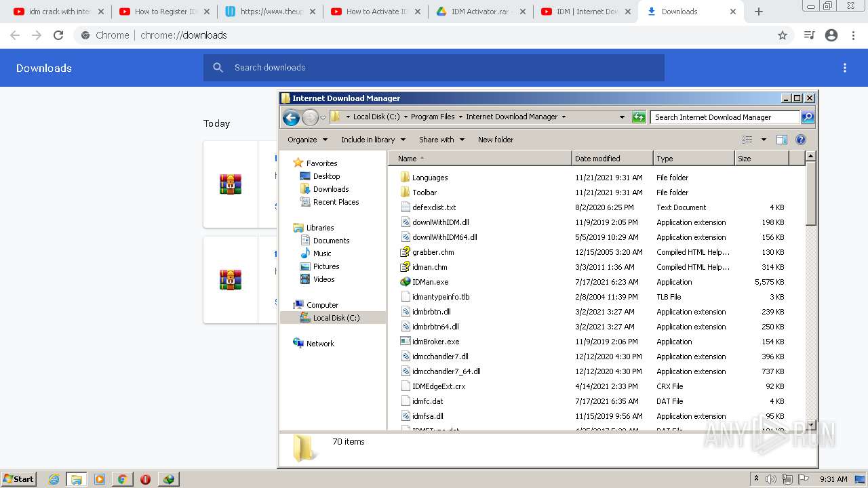Bookmark this page with the star icon
The image size is (868, 488).
click(x=783, y=35)
